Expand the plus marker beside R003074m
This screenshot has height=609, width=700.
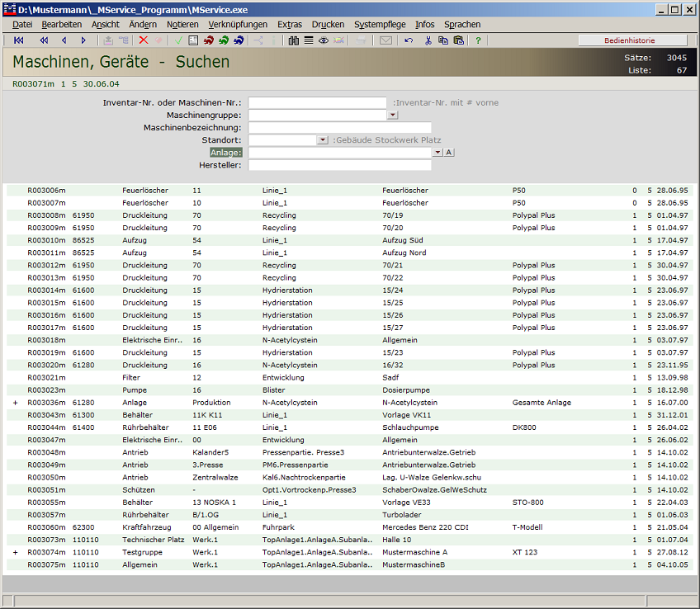coord(15,552)
